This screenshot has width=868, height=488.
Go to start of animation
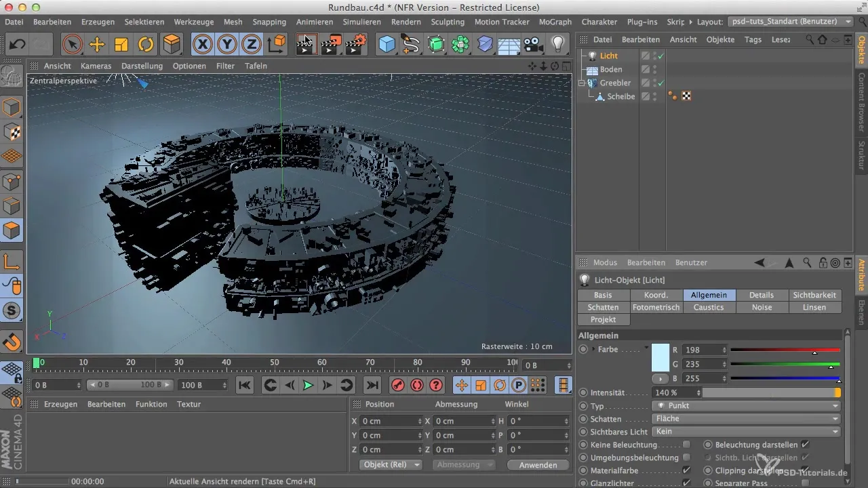[245, 385]
